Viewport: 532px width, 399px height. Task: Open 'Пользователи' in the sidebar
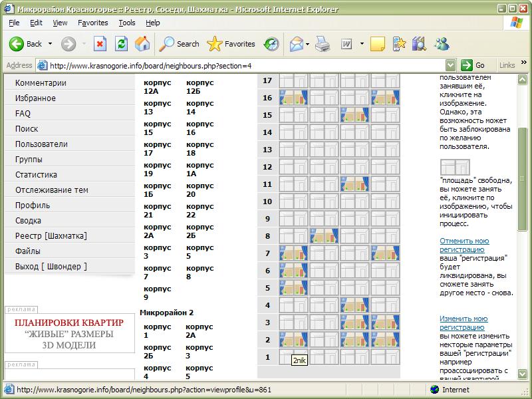point(70,144)
